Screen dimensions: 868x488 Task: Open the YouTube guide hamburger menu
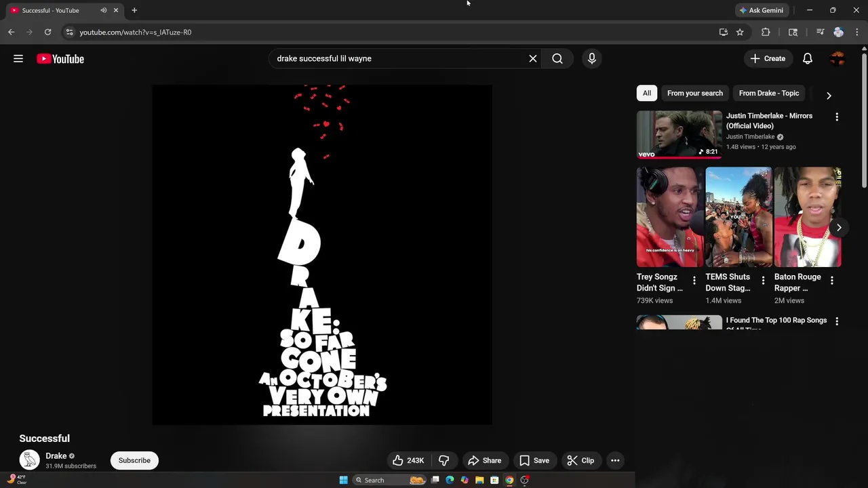[18, 59]
